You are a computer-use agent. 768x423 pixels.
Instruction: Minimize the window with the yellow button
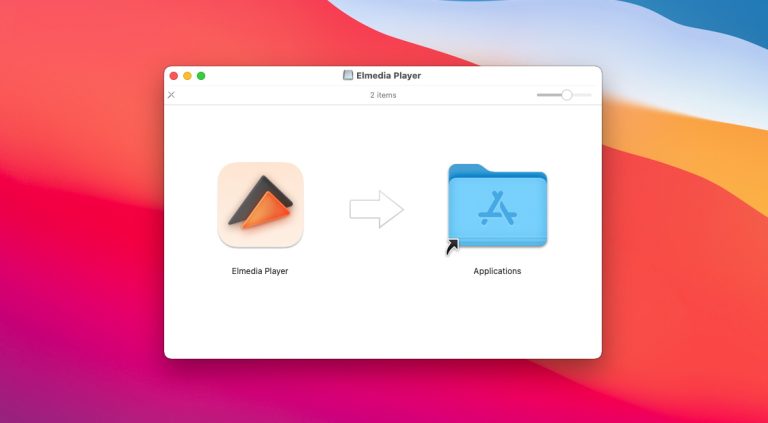187,75
